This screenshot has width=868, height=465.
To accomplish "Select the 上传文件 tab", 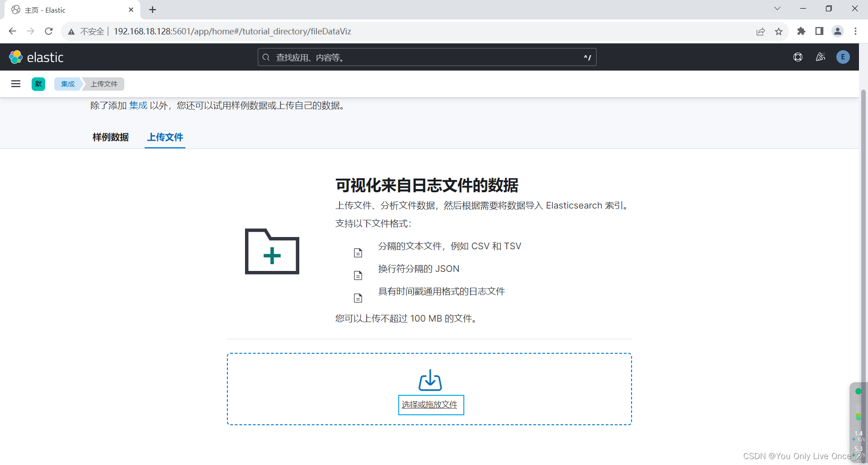I will [165, 137].
